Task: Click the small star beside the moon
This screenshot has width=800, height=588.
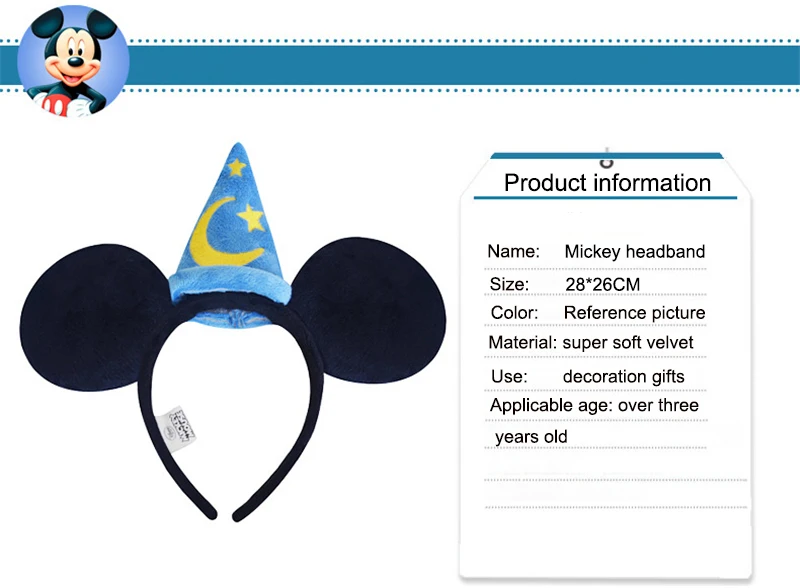Action: coord(252,217)
